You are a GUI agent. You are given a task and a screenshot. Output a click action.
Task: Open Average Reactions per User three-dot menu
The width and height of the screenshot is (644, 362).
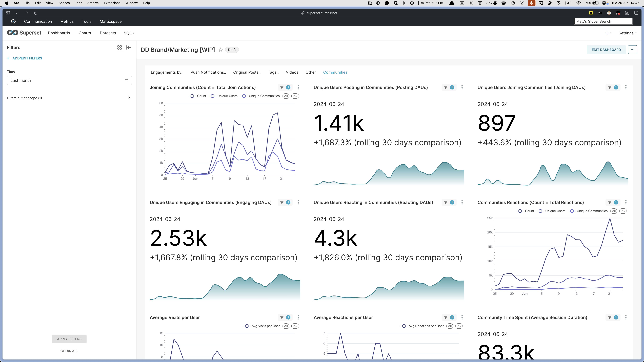(462, 317)
